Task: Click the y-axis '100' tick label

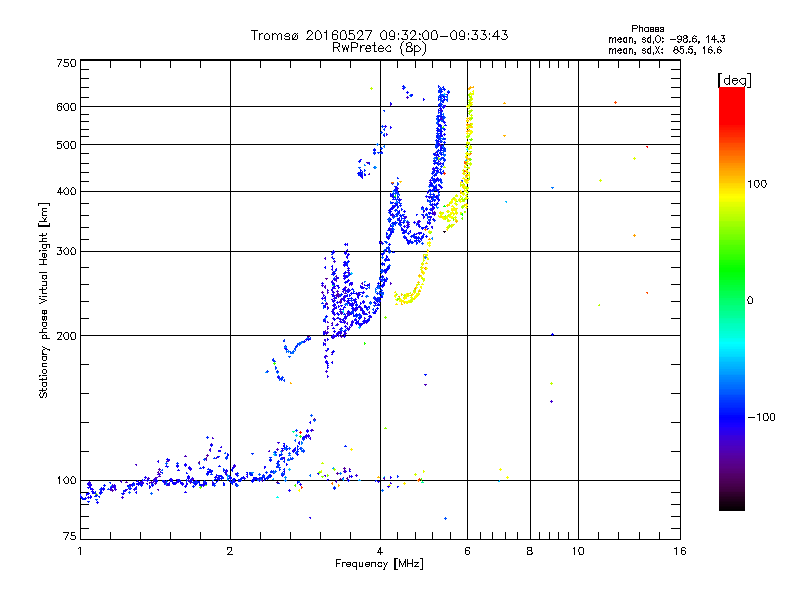Action: tap(66, 480)
